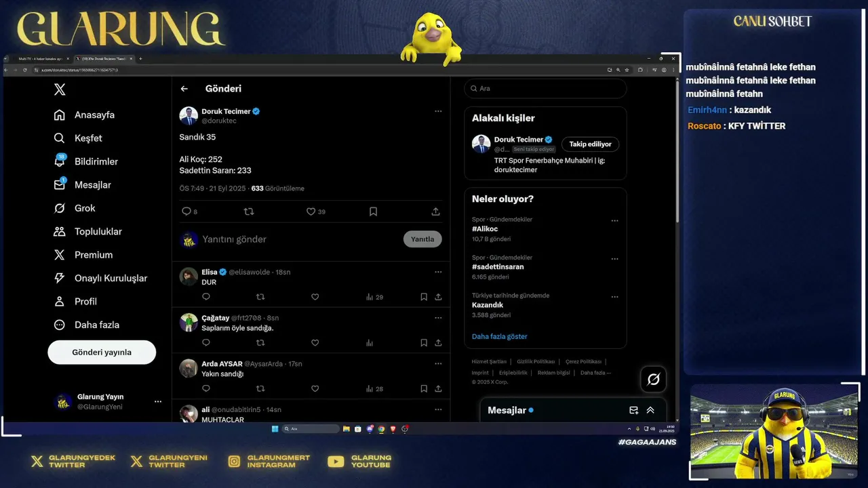Viewport: 868px width, 488px height.
Task: Open more options on ali reply
Action: [438, 410]
